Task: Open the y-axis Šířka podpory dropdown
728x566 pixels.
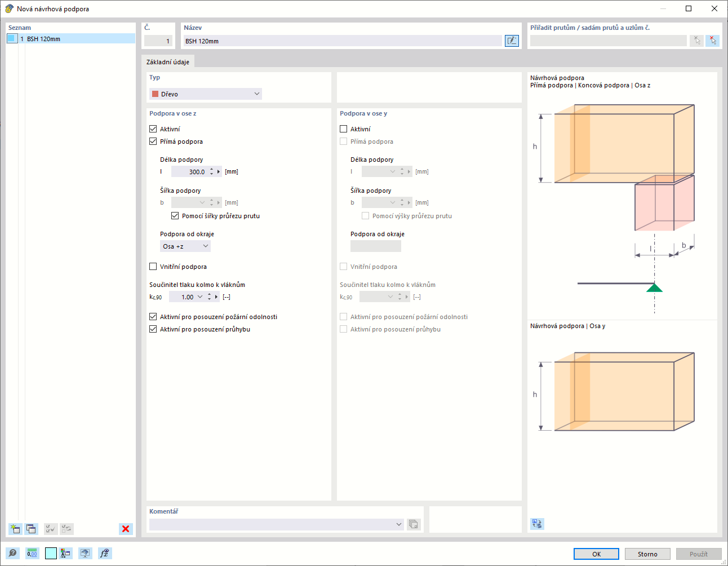Action: (393, 202)
